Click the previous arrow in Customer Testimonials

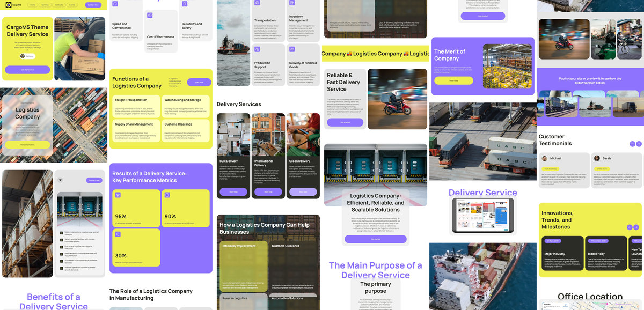tap(632, 144)
